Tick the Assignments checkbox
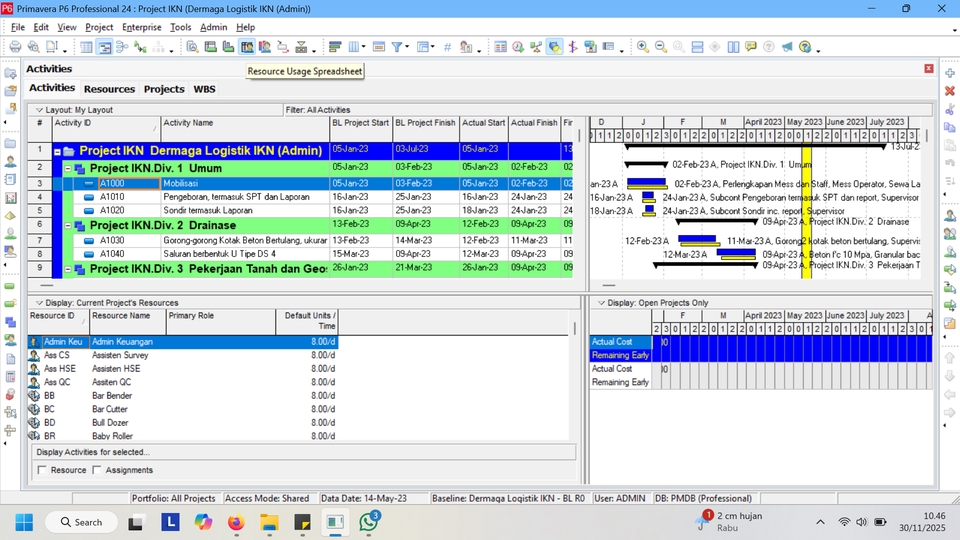Screen dimensions: 960x540 click(97, 470)
